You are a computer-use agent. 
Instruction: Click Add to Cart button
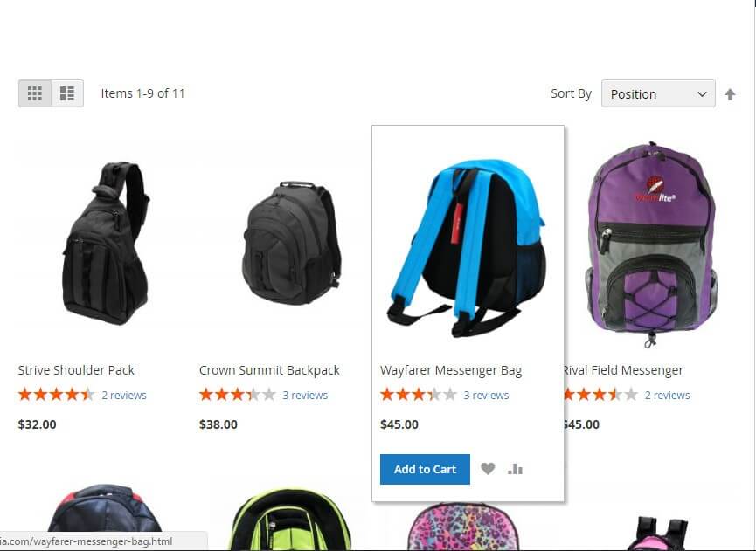click(425, 469)
